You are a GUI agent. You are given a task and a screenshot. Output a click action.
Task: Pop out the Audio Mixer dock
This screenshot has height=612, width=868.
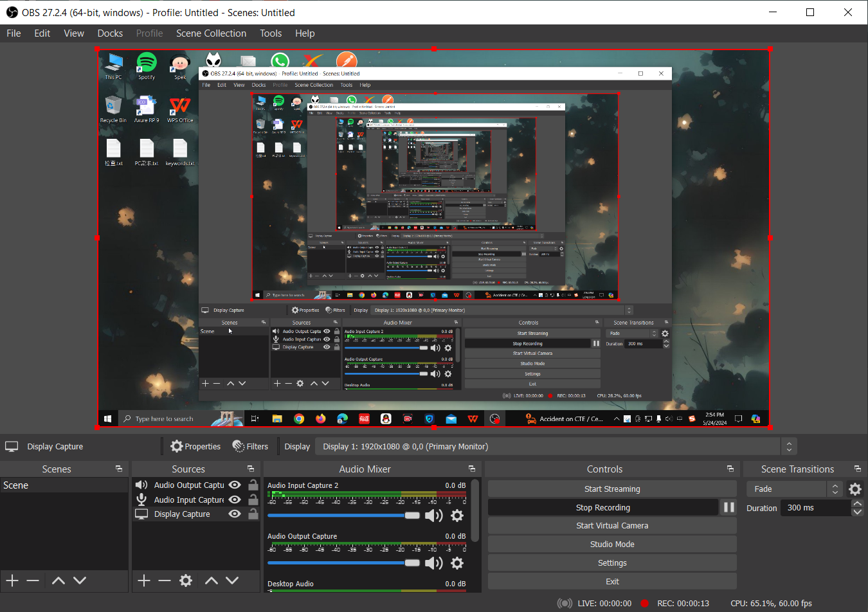click(472, 469)
